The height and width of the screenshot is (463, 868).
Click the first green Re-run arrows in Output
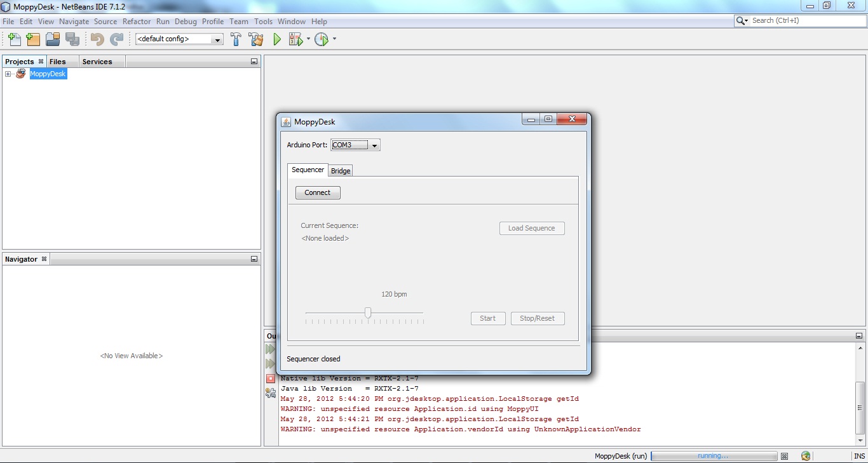coord(271,349)
